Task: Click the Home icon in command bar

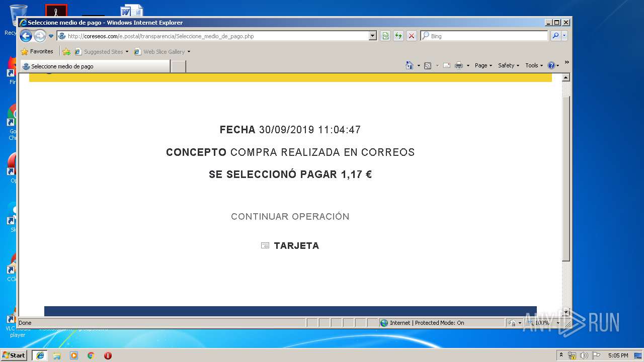Action: coord(410,65)
